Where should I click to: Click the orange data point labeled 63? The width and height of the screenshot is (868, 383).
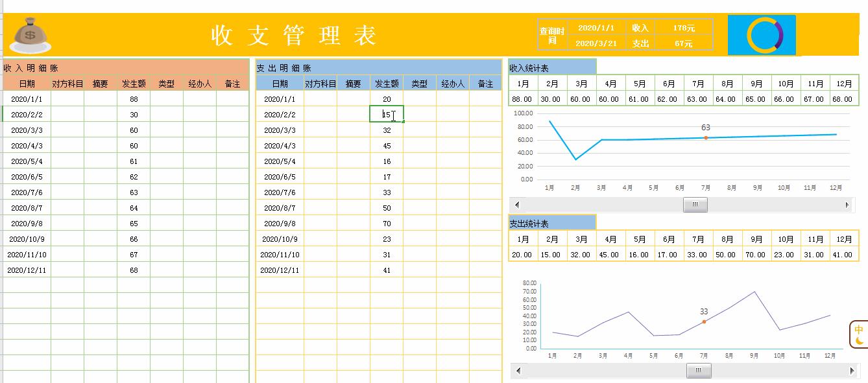pos(705,138)
